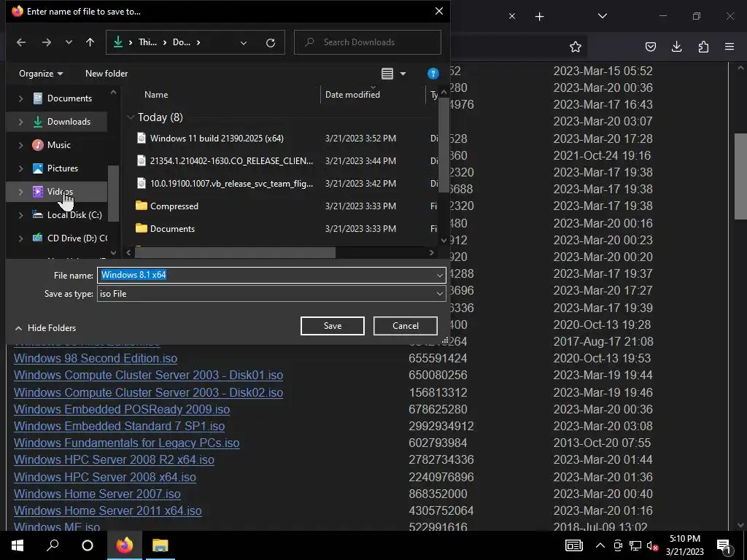
Task: Expand the address bar path history dropdown
Action: [x=244, y=43]
